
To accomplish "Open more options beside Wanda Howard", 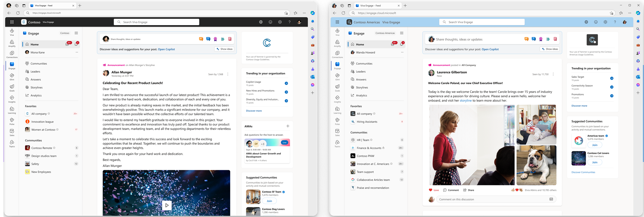I will click(x=402, y=52).
